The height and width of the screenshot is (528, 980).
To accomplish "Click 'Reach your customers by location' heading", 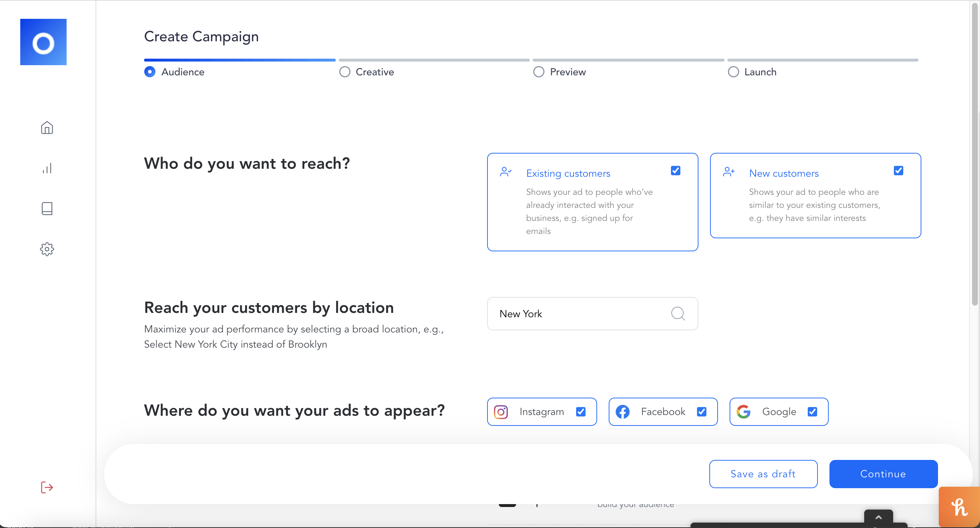I will click(x=269, y=307).
